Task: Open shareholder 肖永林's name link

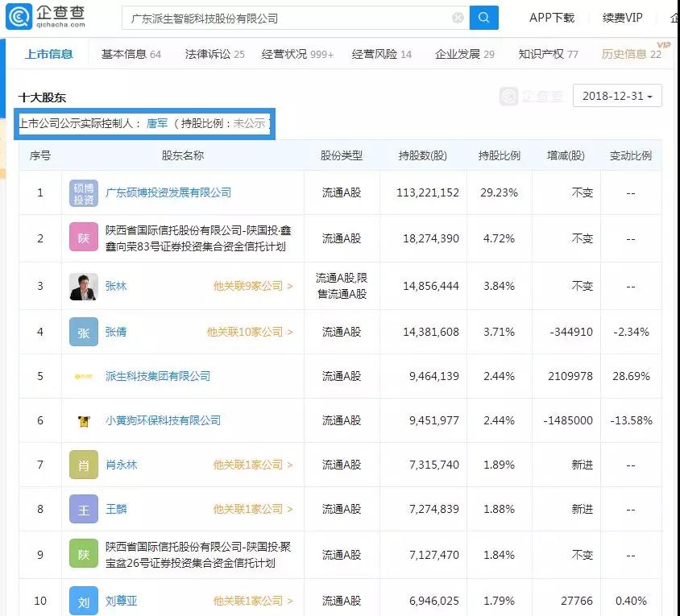Action: pos(122,465)
